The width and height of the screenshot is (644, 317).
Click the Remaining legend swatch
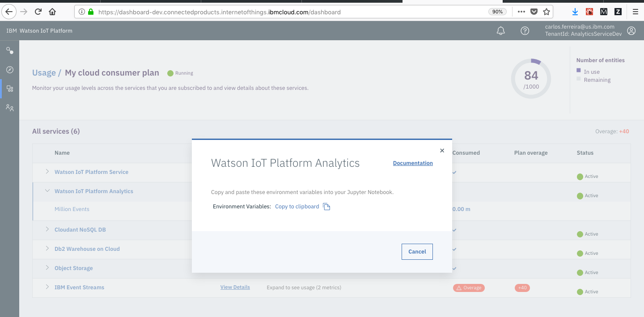pyautogui.click(x=578, y=79)
